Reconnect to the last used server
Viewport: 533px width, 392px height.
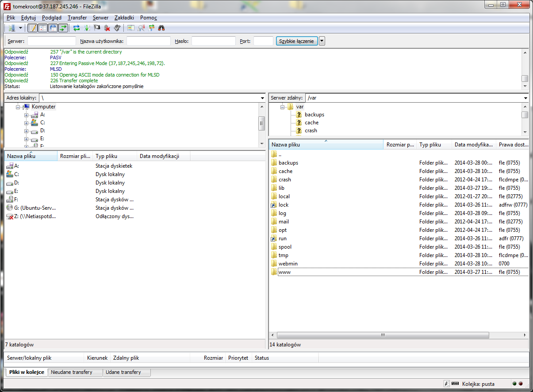117,28
